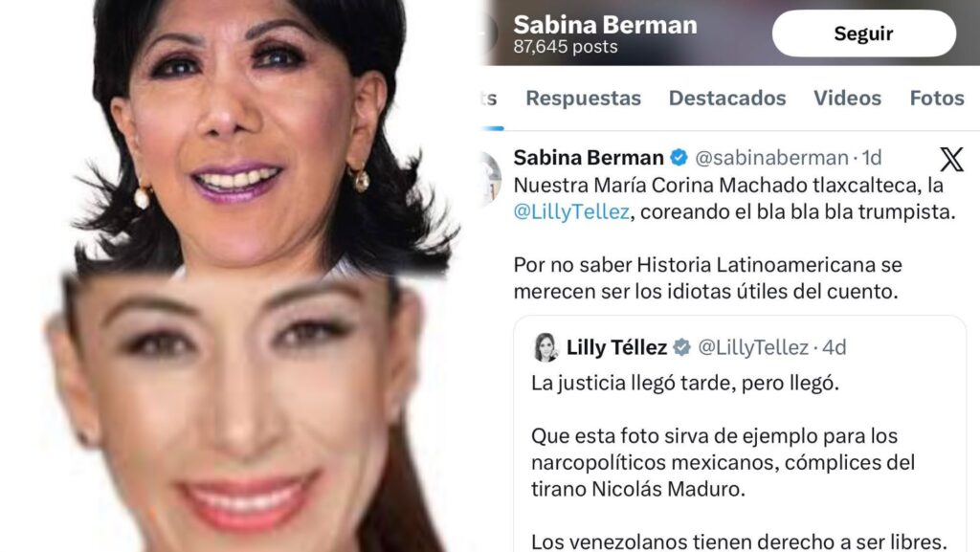Select the Fotos tab
The width and height of the screenshot is (980, 552).
(x=937, y=98)
